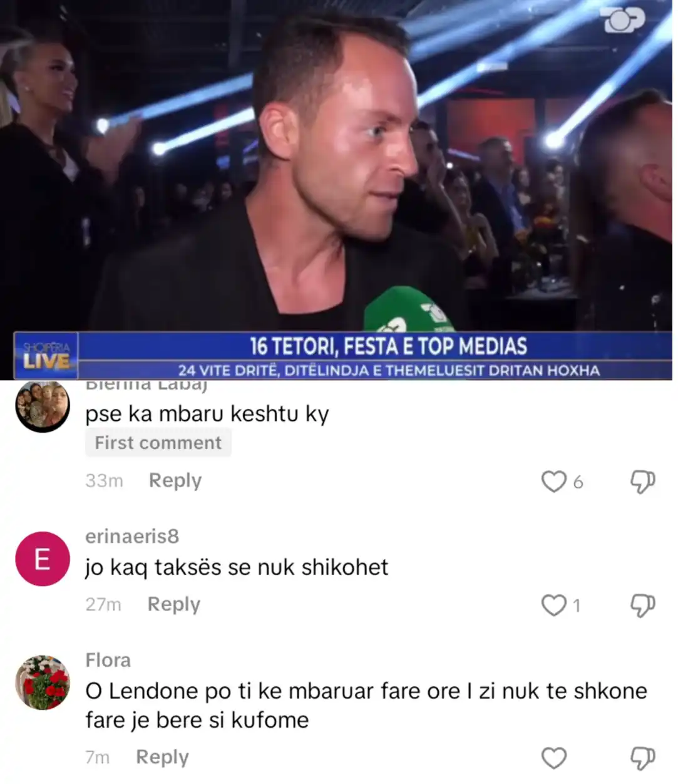
Task: Tap the "16 TETORI, FESTA E TOP MEDIAS" banner
Action: [x=388, y=346]
